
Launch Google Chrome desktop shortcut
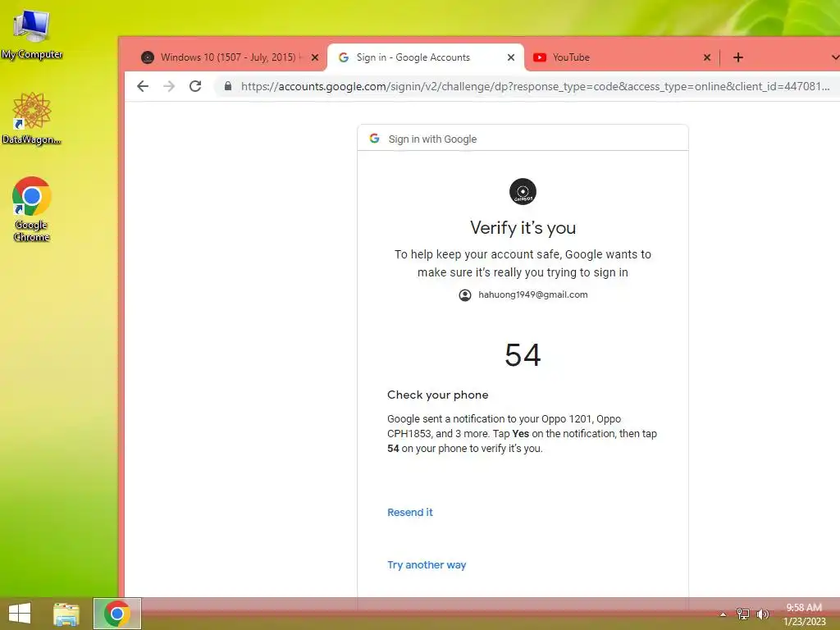point(31,209)
